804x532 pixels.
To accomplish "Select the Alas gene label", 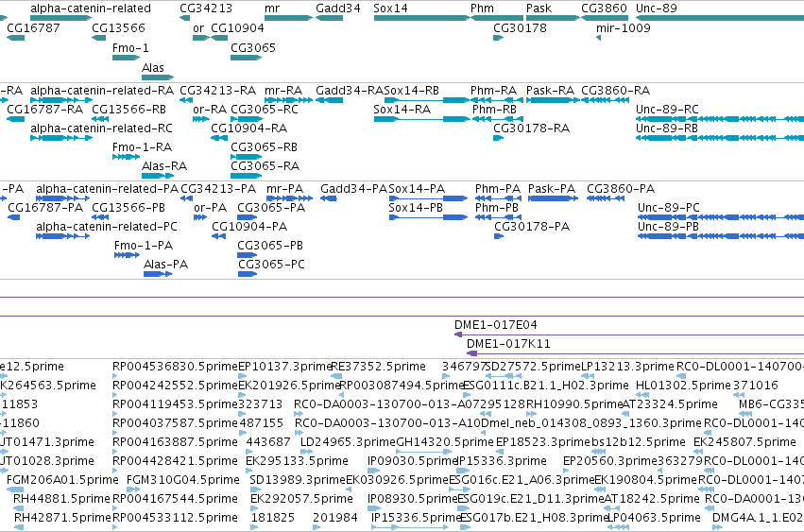I will (x=153, y=68).
